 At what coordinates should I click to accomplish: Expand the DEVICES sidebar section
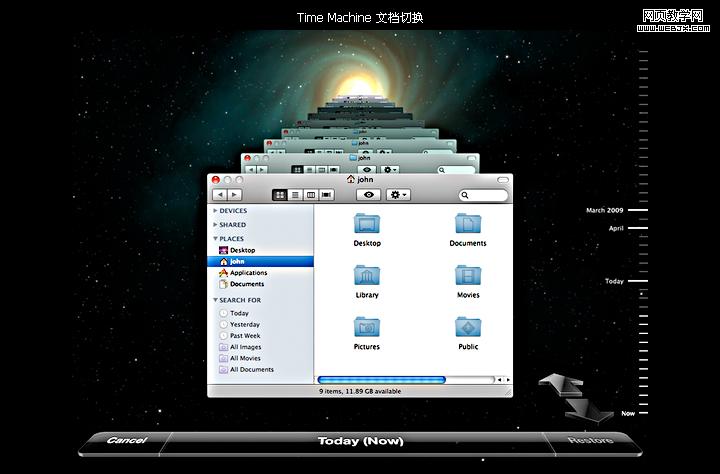click(215, 211)
